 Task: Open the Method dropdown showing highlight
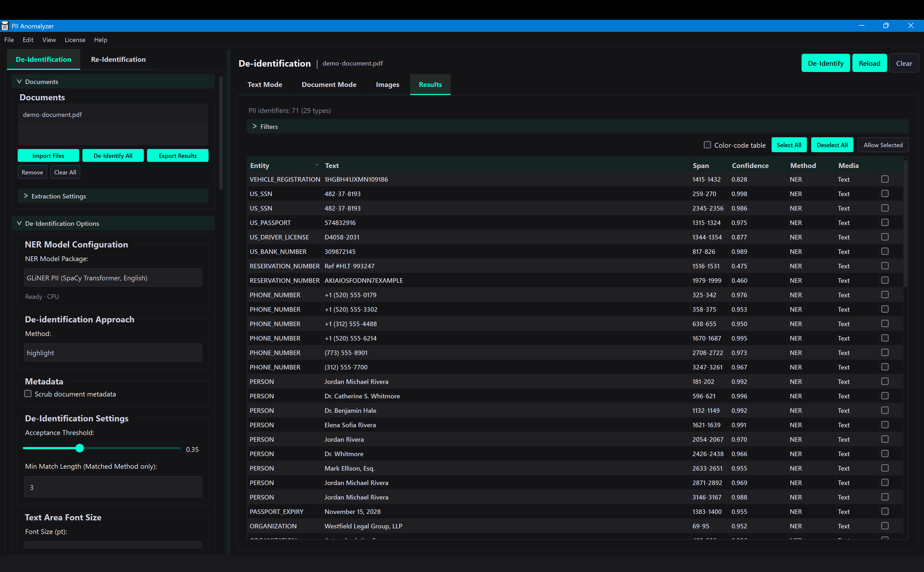pyautogui.click(x=113, y=352)
